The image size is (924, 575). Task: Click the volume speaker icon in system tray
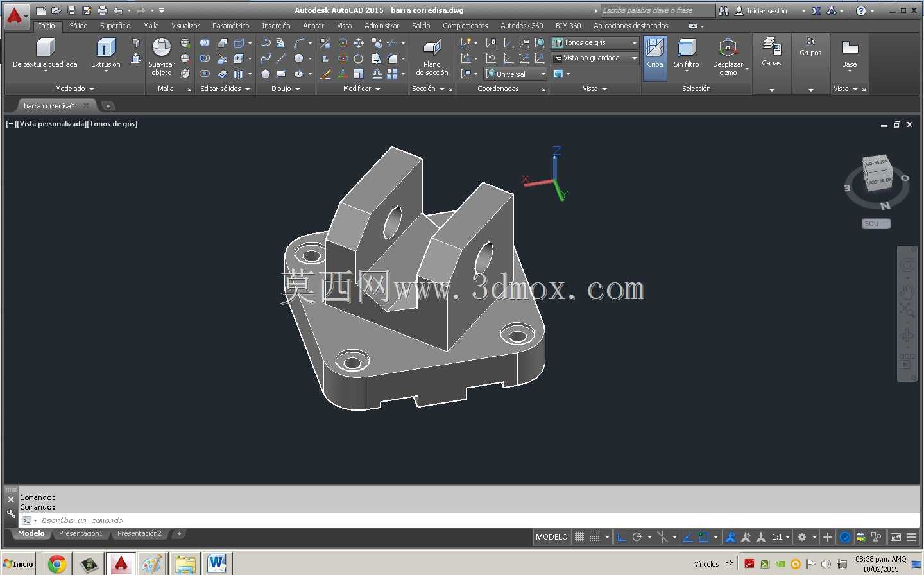[x=826, y=564]
